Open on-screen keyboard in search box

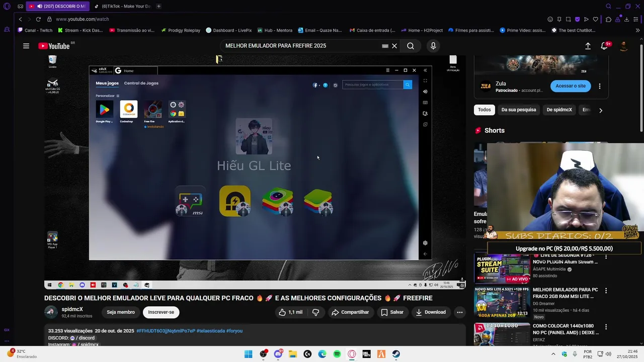pyautogui.click(x=385, y=46)
